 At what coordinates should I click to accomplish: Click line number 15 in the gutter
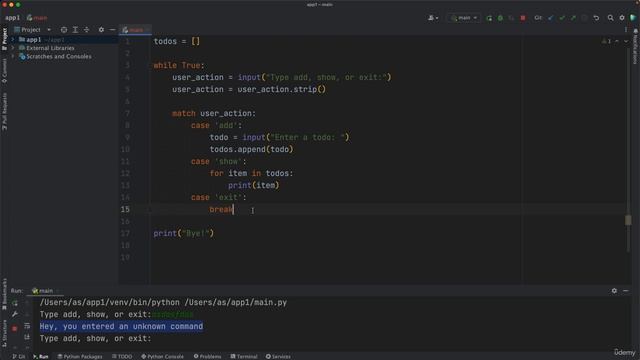pos(125,209)
